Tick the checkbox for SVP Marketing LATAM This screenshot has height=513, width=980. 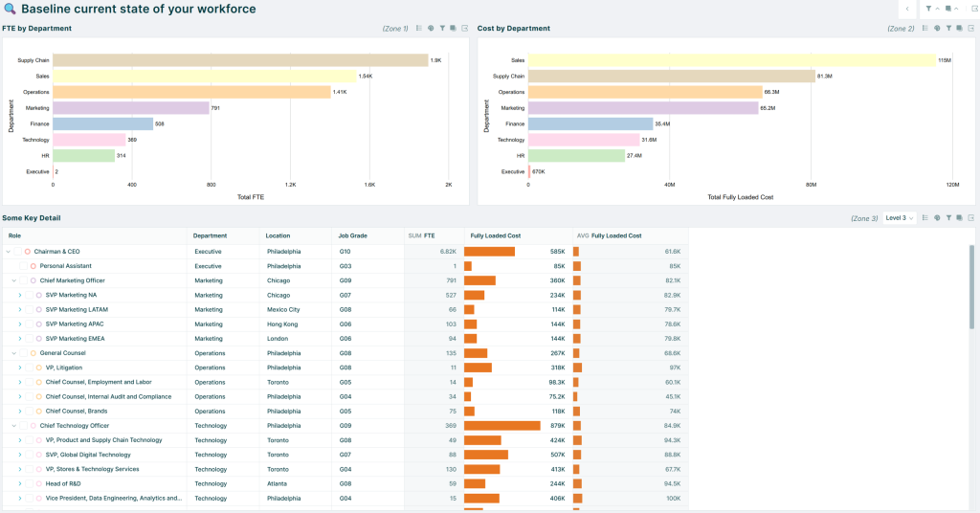[x=29, y=309]
